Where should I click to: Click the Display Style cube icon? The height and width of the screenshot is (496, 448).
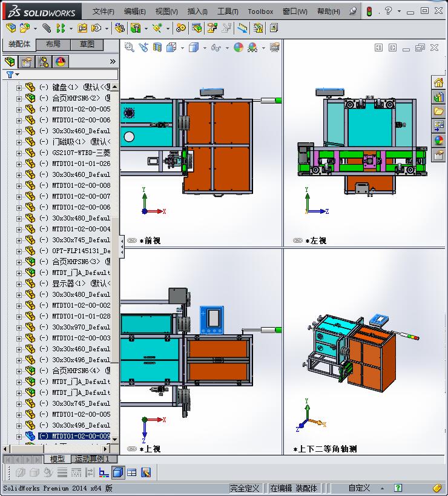click(194, 47)
